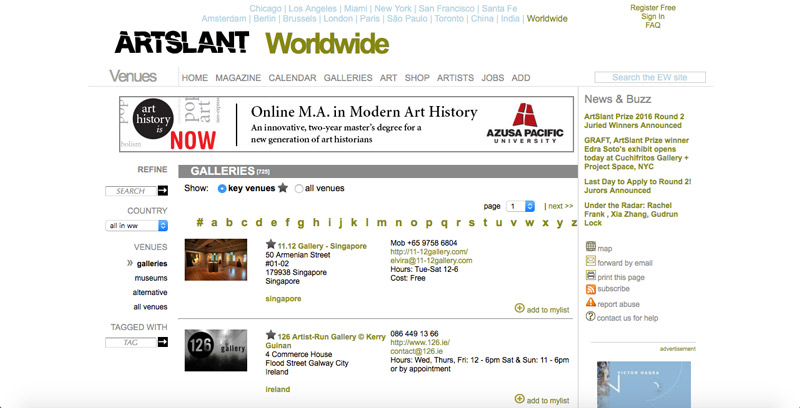Click plus icon for 11.12 Gallery add to mylist
The image size is (800, 408).
pyautogui.click(x=519, y=308)
